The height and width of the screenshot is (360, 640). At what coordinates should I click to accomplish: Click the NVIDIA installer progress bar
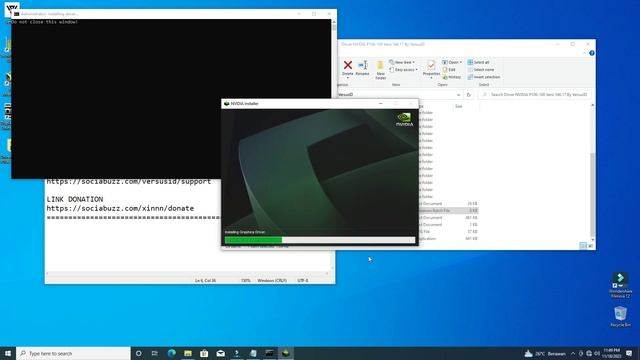point(320,240)
